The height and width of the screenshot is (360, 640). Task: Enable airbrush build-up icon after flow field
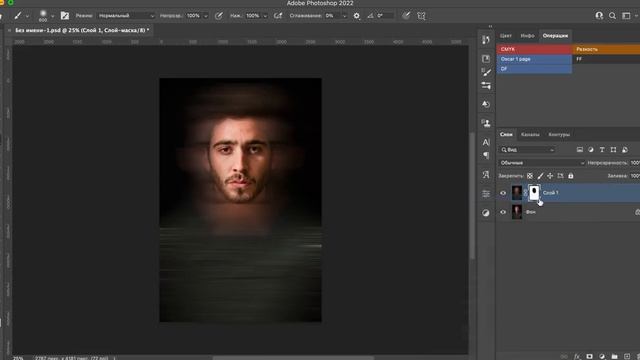tap(278, 16)
